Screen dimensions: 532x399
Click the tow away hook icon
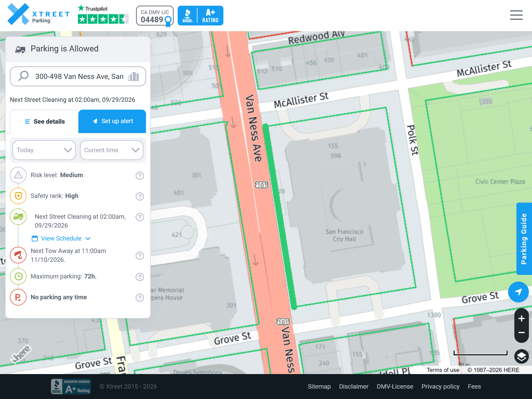click(18, 255)
